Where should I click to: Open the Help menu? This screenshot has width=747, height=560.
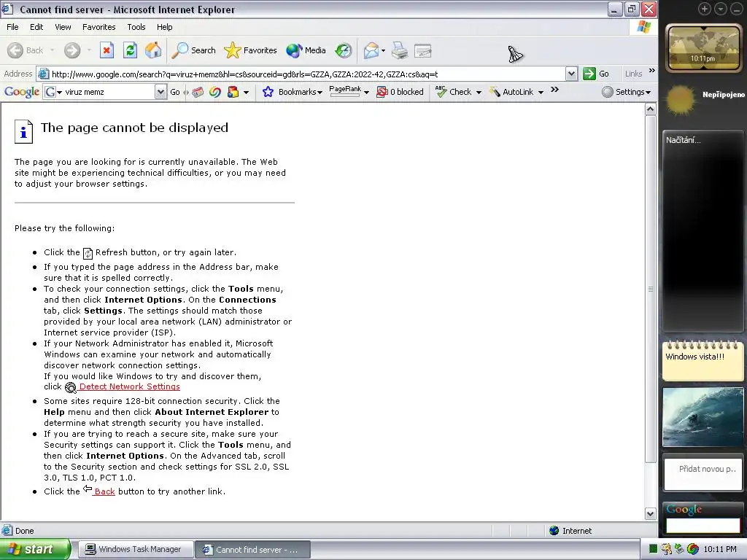164,27
